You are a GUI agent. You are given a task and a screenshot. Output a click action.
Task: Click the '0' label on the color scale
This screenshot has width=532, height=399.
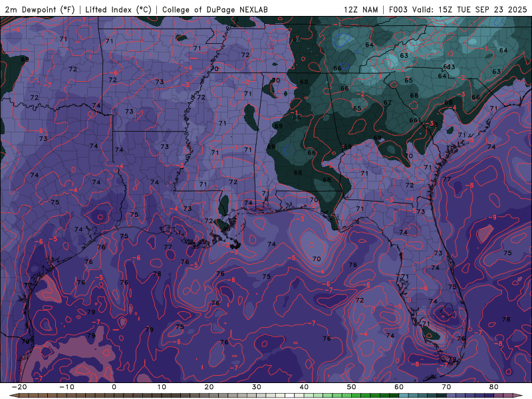coord(114,387)
